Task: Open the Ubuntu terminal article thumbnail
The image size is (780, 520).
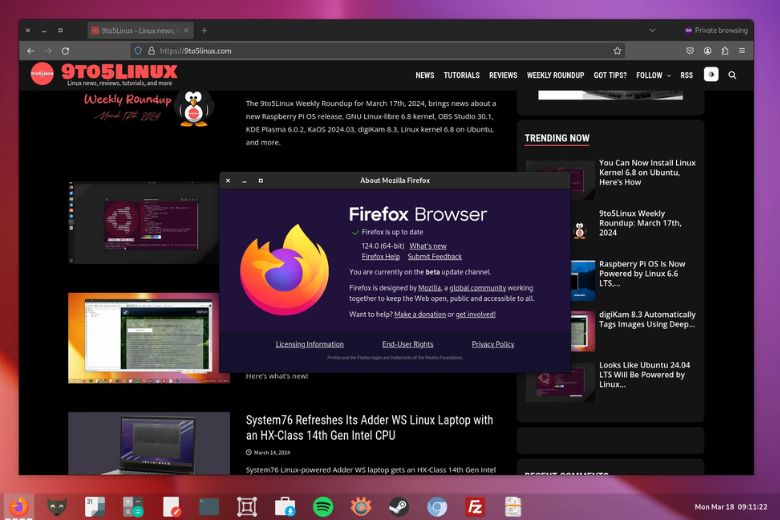Action: click(x=144, y=222)
